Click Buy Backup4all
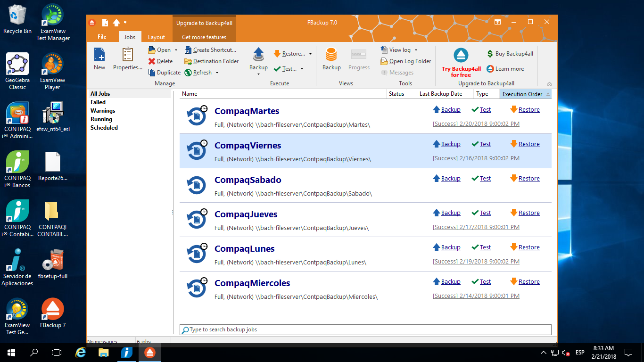This screenshot has width=644, height=362. (510, 54)
